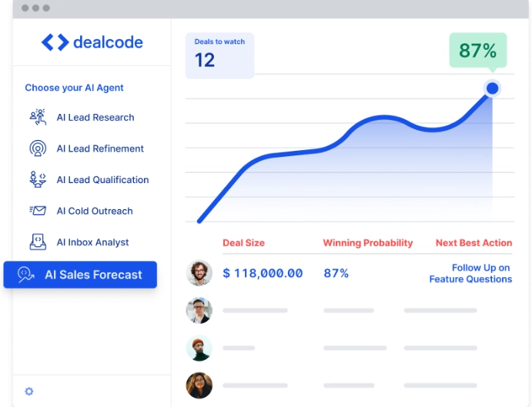The height and width of the screenshot is (407, 532).
Task: Click the AI Inbox Analyst tray icon
Action: pyautogui.click(x=38, y=242)
